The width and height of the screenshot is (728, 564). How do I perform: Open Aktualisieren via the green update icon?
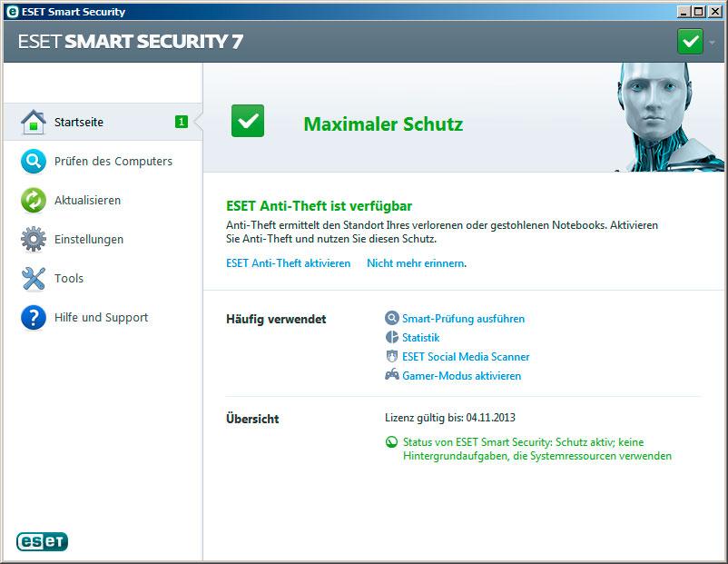coord(34,200)
